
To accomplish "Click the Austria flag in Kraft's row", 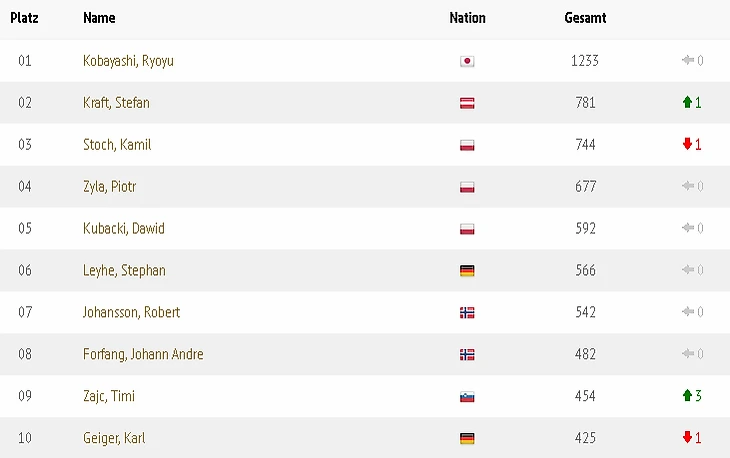I will [x=467, y=103].
